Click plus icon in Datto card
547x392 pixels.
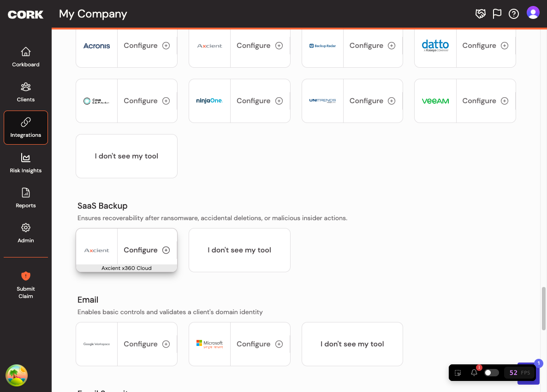pyautogui.click(x=505, y=46)
